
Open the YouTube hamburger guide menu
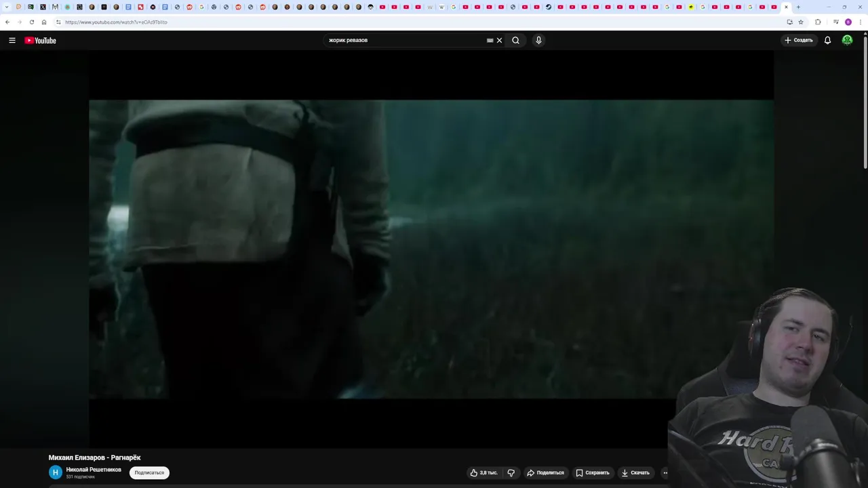coord(12,41)
